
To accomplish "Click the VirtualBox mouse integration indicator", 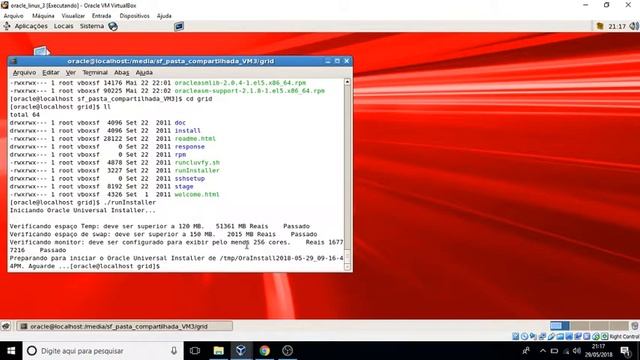I will pos(596,336).
